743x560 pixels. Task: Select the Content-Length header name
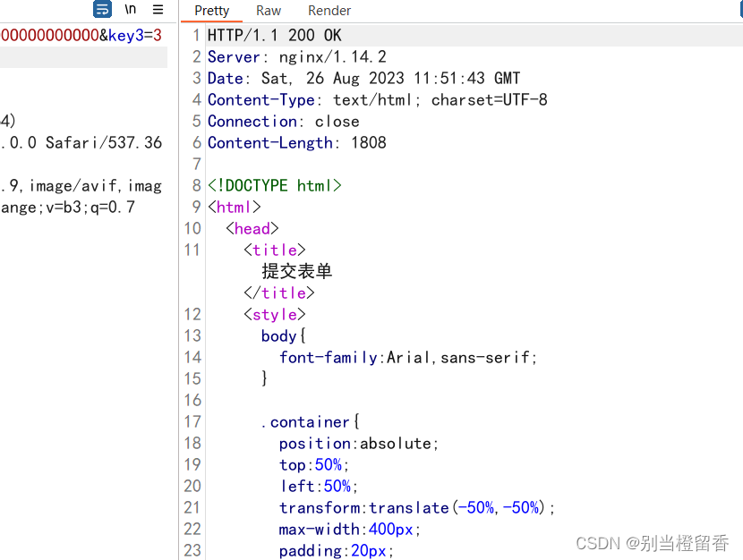point(270,143)
